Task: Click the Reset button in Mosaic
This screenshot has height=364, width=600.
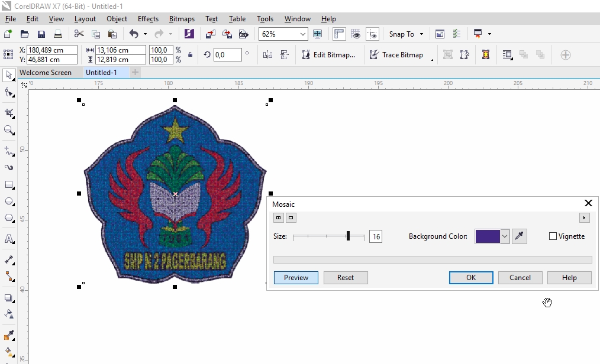Action: 346,278
